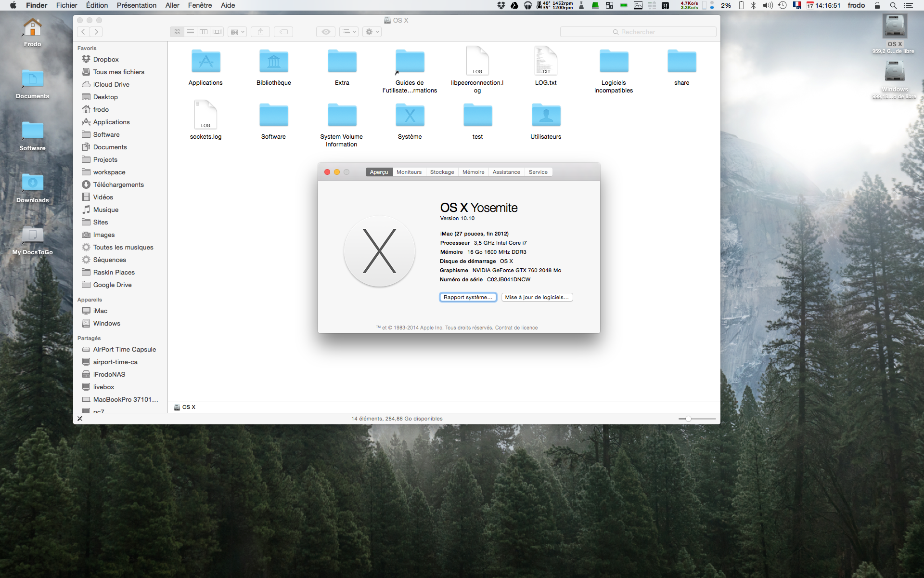The image size is (924, 578).
Task: Click the Time Machine menu bar icon
Action: pyautogui.click(x=783, y=5)
